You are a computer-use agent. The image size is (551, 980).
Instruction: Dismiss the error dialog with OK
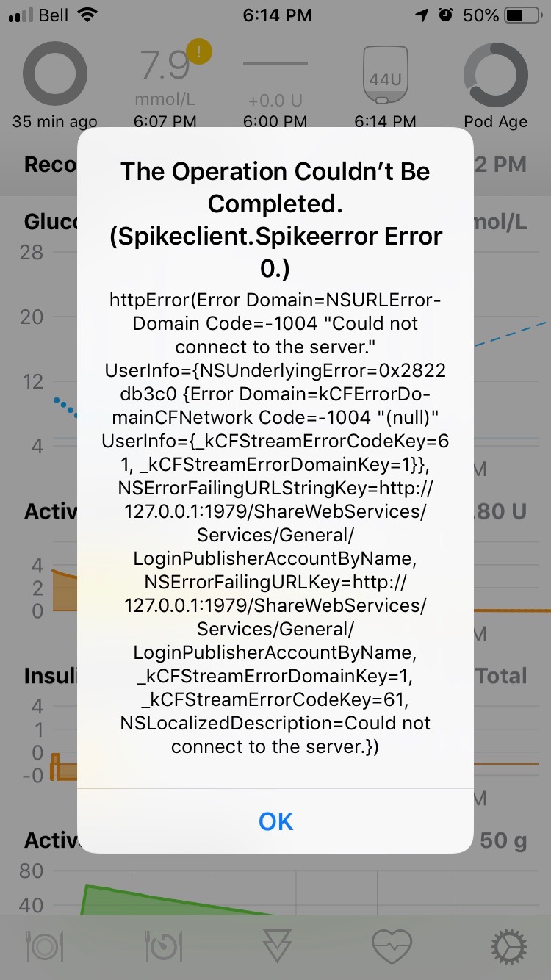point(275,821)
